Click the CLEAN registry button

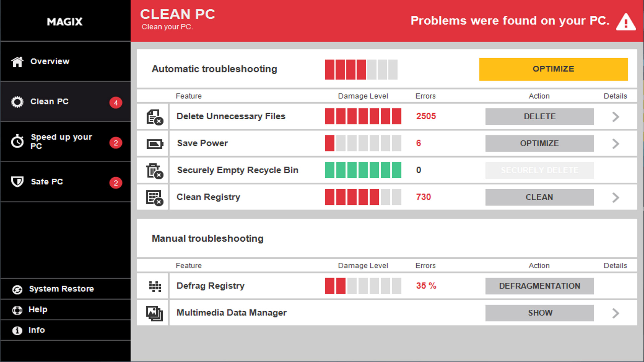[539, 197]
